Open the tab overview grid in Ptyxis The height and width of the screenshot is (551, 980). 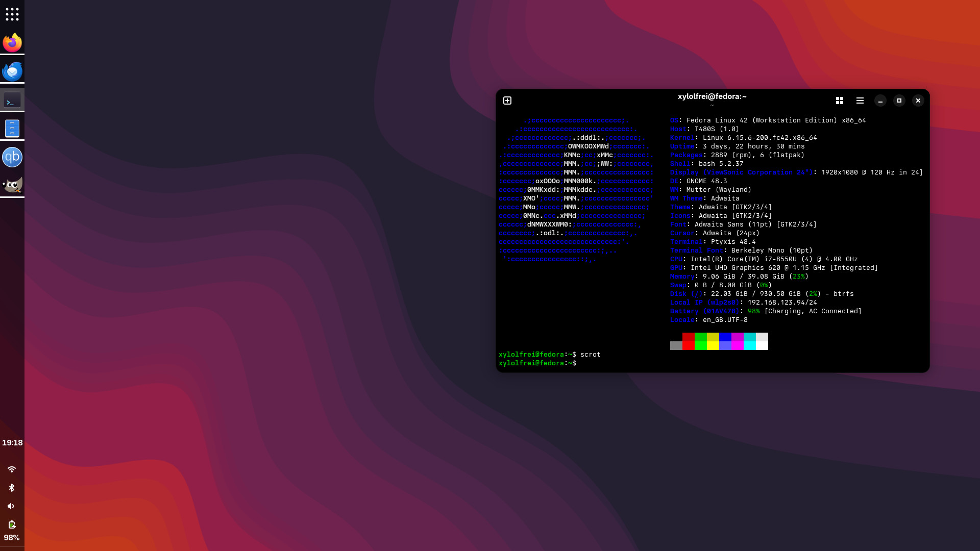pos(840,101)
